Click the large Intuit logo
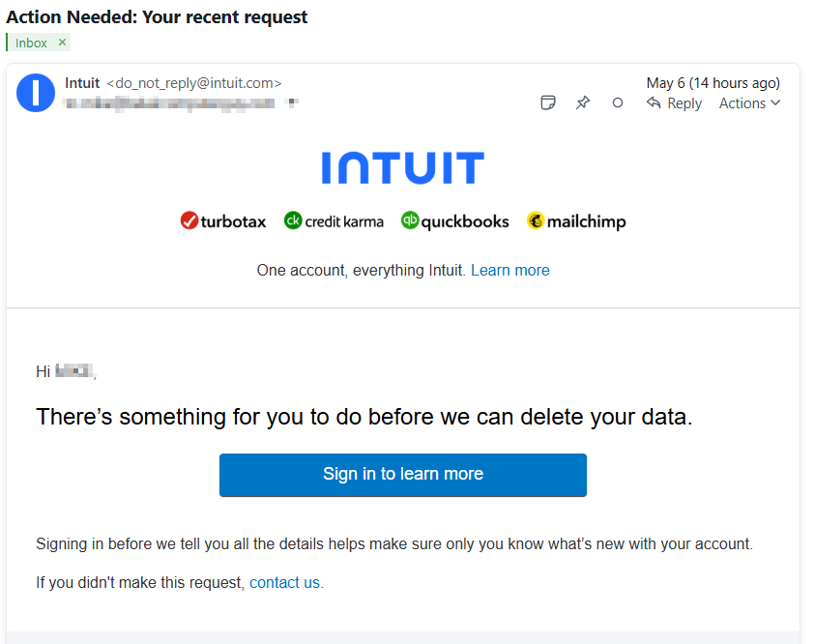Image resolution: width=815 pixels, height=644 pixels. click(x=402, y=168)
